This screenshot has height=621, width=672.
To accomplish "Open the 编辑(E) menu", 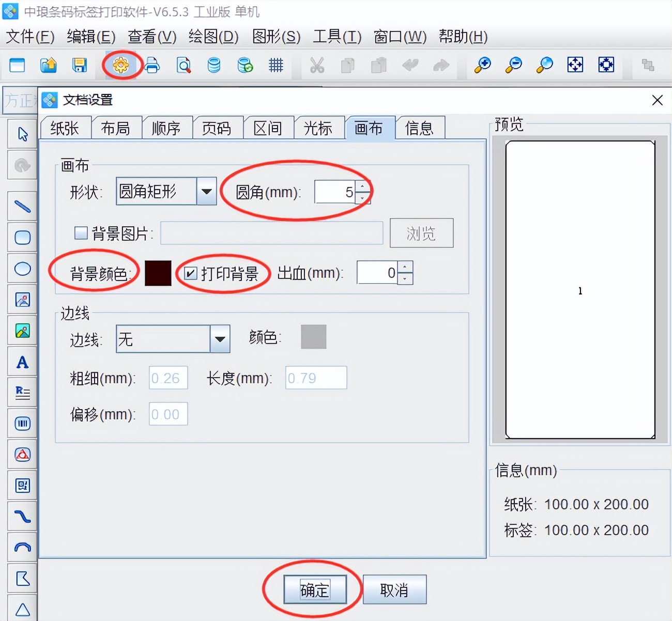I will click(91, 37).
